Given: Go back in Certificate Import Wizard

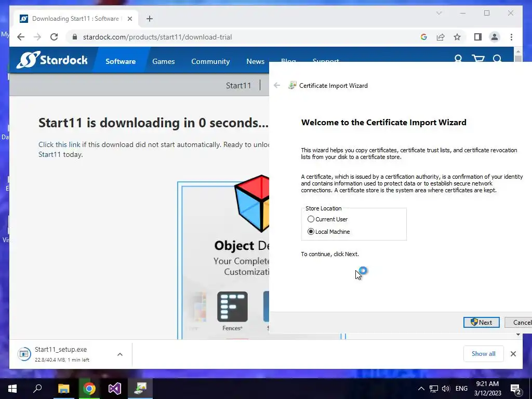Looking at the screenshot, I should pos(277,86).
